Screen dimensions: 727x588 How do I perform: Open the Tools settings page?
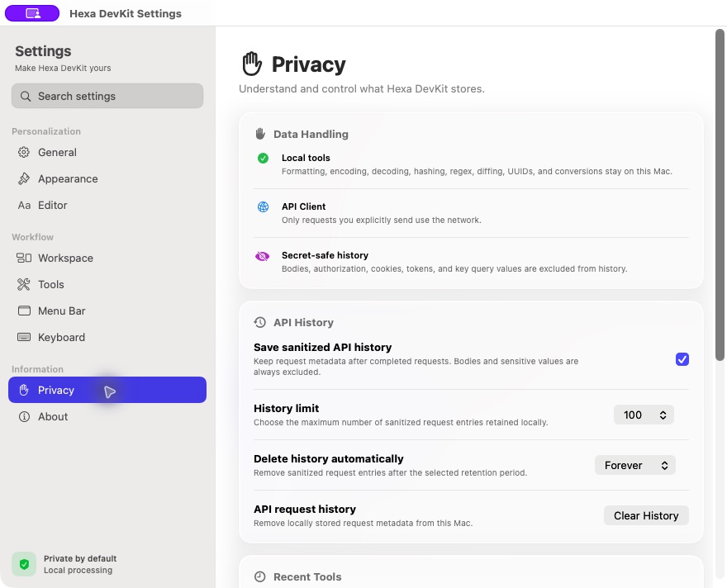tap(107, 284)
